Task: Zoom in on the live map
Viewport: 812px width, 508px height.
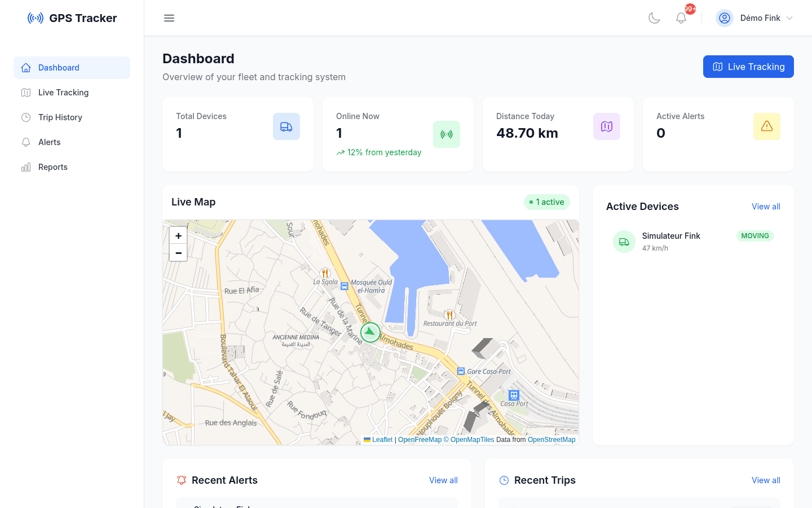Action: point(178,236)
